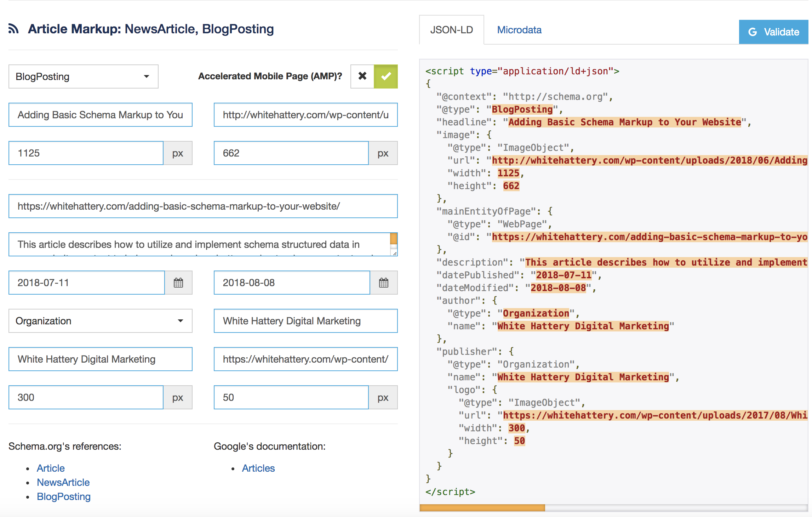Click the logo height value 50 in code

(x=519, y=441)
